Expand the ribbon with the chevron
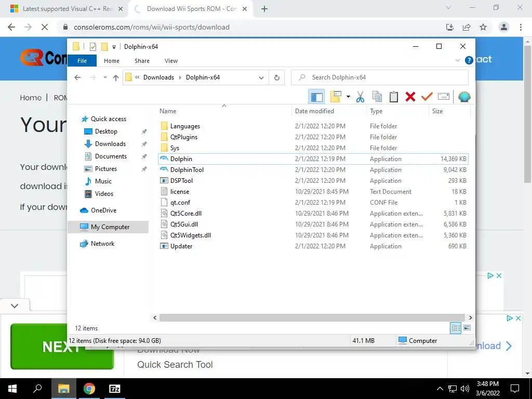532x399 pixels. click(457, 60)
